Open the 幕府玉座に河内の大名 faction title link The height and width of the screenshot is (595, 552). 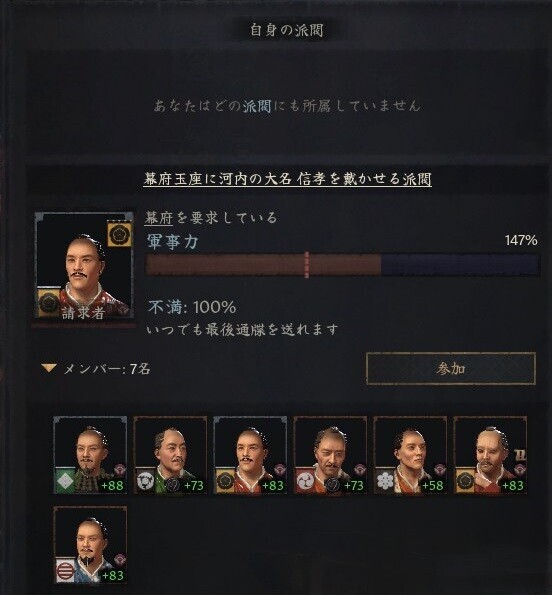pyautogui.click(x=287, y=179)
